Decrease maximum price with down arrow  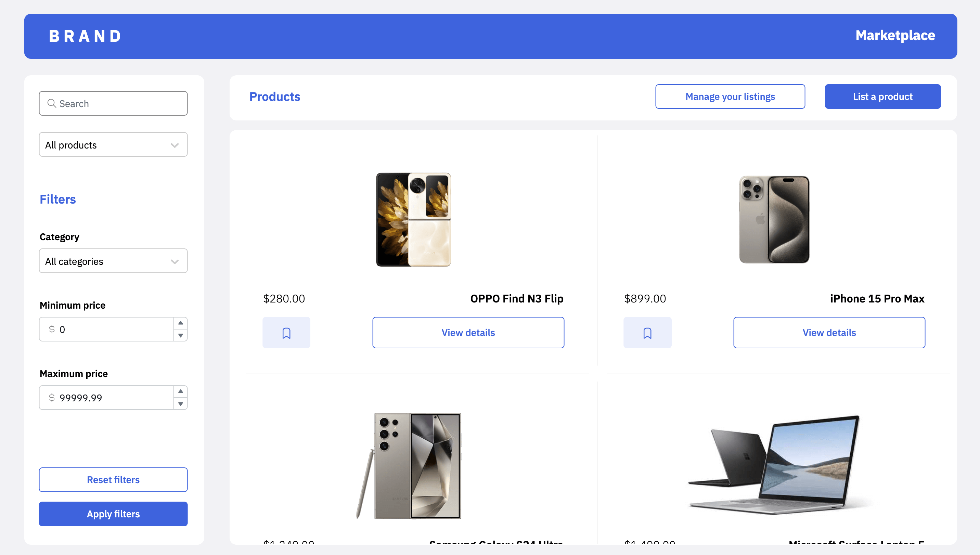tap(181, 404)
